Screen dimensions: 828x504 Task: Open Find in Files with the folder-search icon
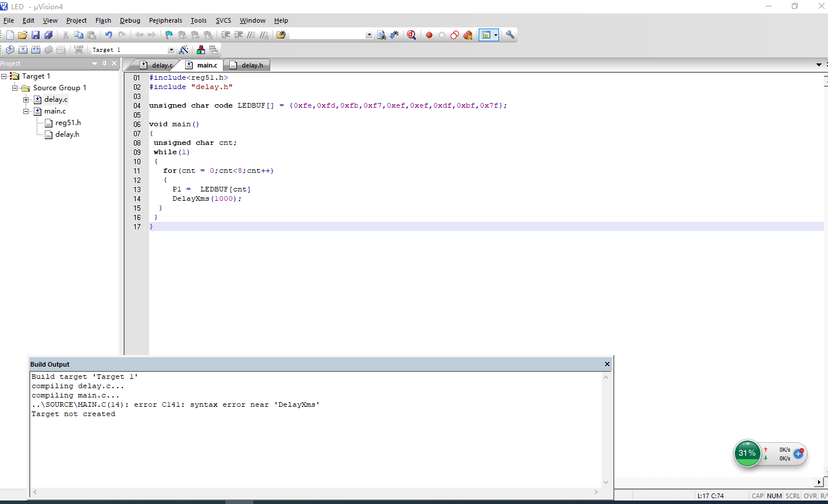pos(281,35)
